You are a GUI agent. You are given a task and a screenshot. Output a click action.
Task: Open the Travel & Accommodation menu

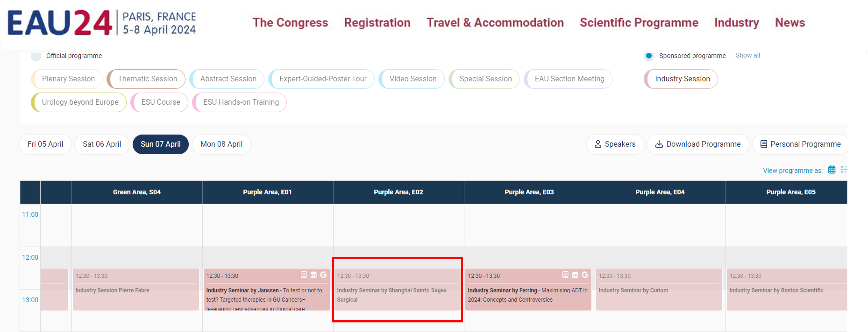495,23
